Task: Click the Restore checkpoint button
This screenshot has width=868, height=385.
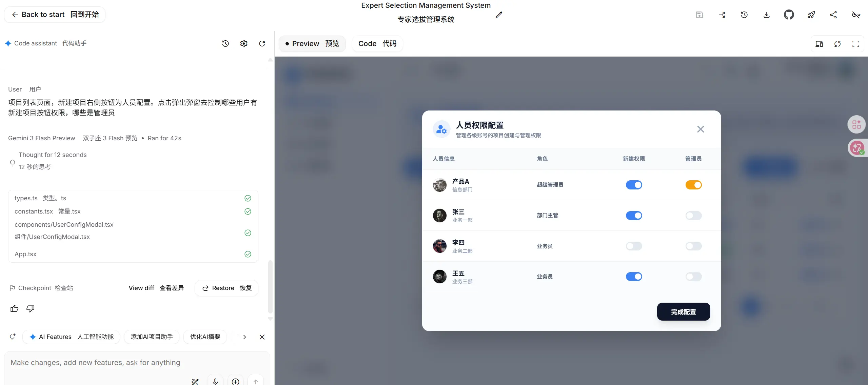Action: [x=226, y=288]
